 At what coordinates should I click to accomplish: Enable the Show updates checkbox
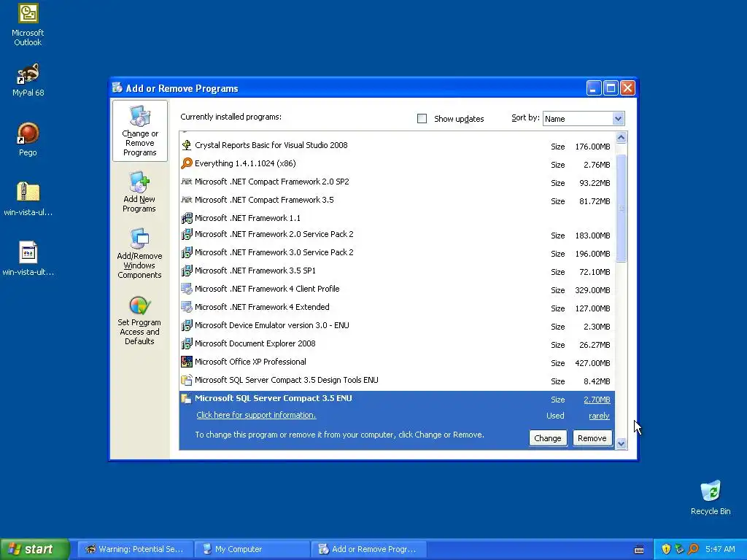pyautogui.click(x=422, y=119)
